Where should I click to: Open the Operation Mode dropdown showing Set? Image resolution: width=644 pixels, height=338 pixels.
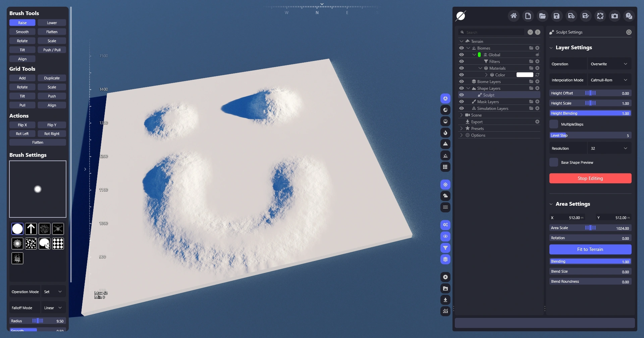(53, 292)
